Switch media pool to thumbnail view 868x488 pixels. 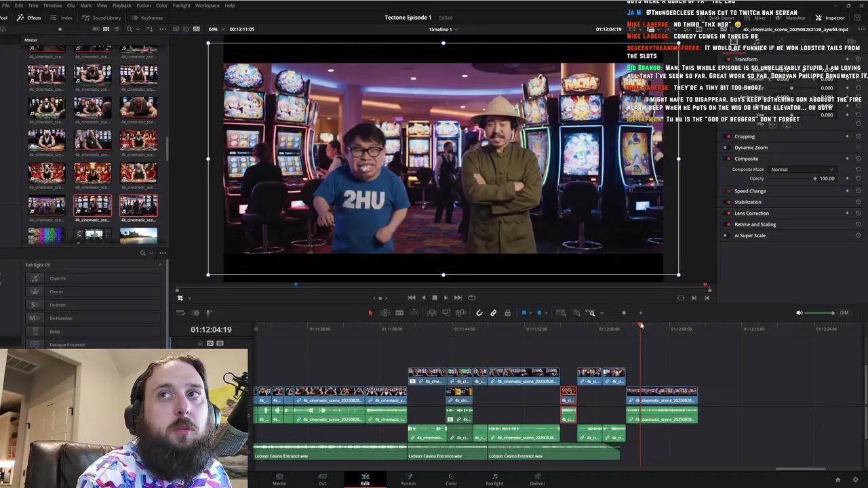(x=106, y=29)
